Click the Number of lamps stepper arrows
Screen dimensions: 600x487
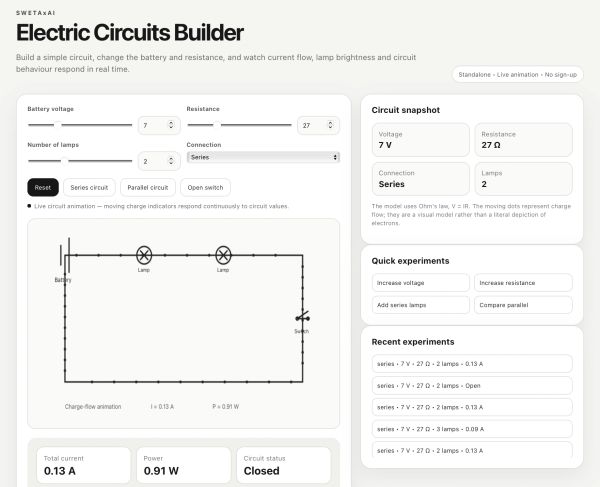[x=171, y=161]
